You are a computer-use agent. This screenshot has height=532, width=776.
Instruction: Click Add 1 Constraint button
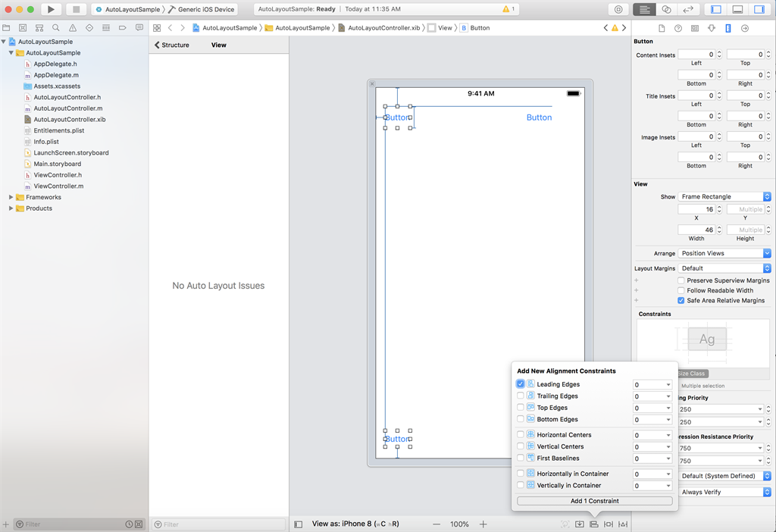click(594, 501)
